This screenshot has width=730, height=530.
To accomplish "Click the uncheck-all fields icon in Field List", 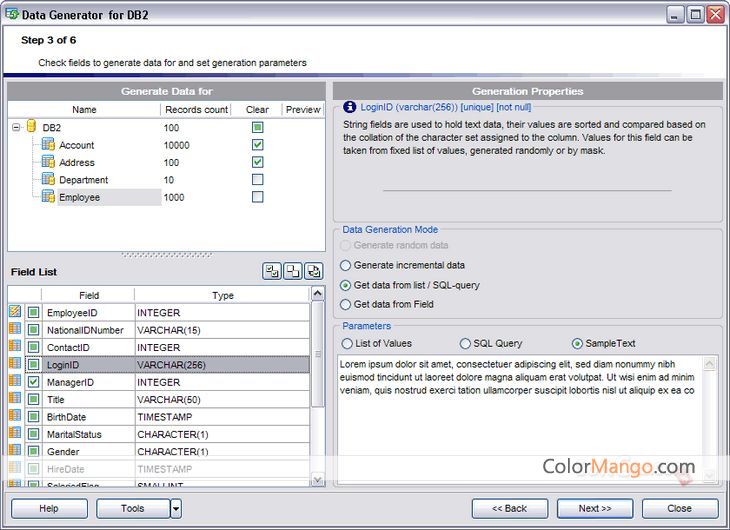I will (293, 271).
